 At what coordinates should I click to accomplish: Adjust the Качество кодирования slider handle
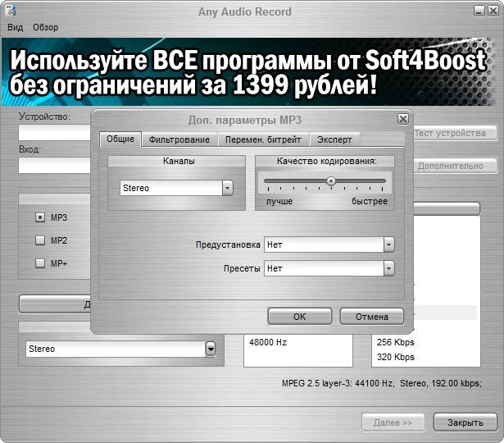pos(331,181)
